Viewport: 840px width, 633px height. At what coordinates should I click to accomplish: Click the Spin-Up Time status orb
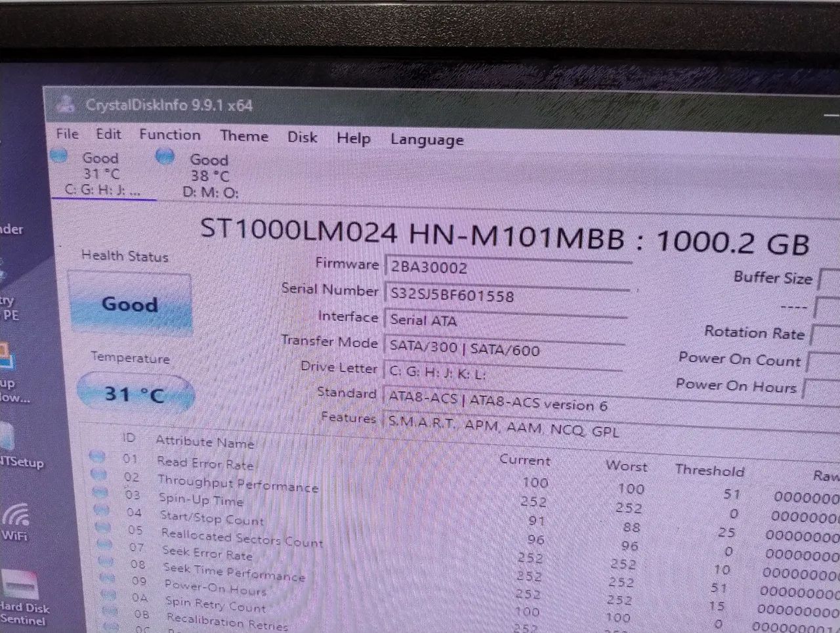click(100, 492)
